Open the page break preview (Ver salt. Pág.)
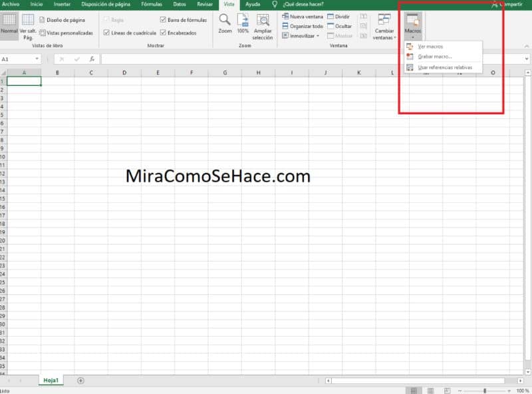 pos(28,27)
